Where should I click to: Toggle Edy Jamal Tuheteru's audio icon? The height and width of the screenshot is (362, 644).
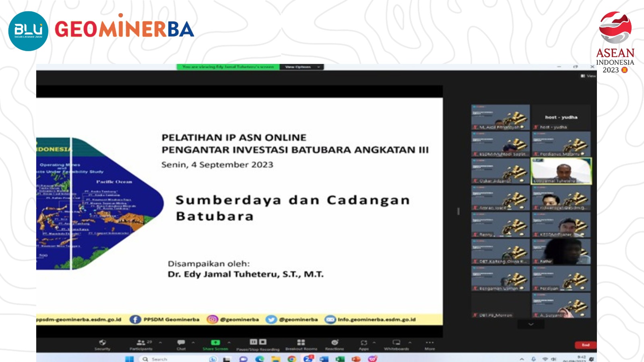point(535,181)
